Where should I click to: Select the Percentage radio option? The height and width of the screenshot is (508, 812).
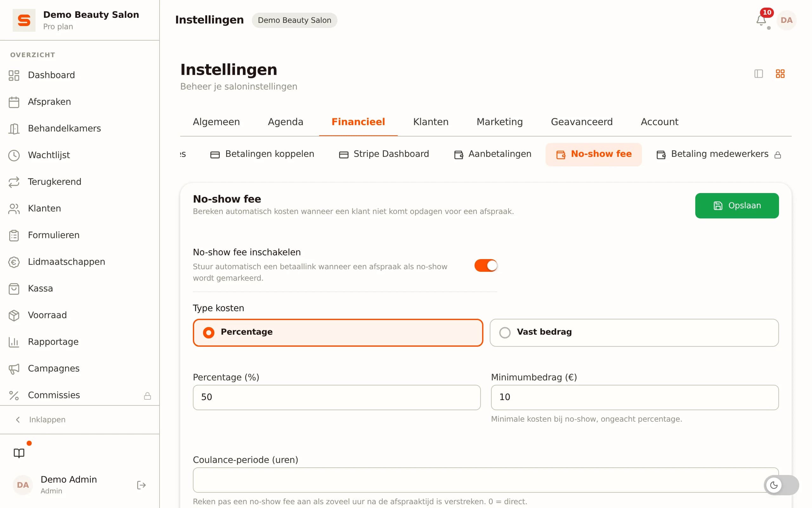[337, 332]
